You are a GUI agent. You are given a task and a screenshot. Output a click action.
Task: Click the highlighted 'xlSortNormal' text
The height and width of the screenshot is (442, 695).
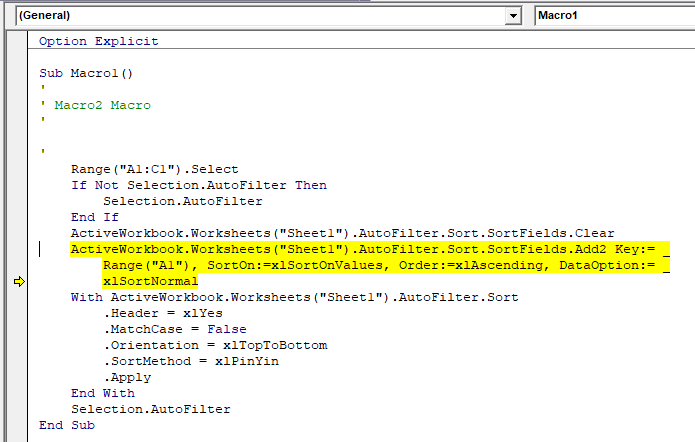click(x=150, y=281)
